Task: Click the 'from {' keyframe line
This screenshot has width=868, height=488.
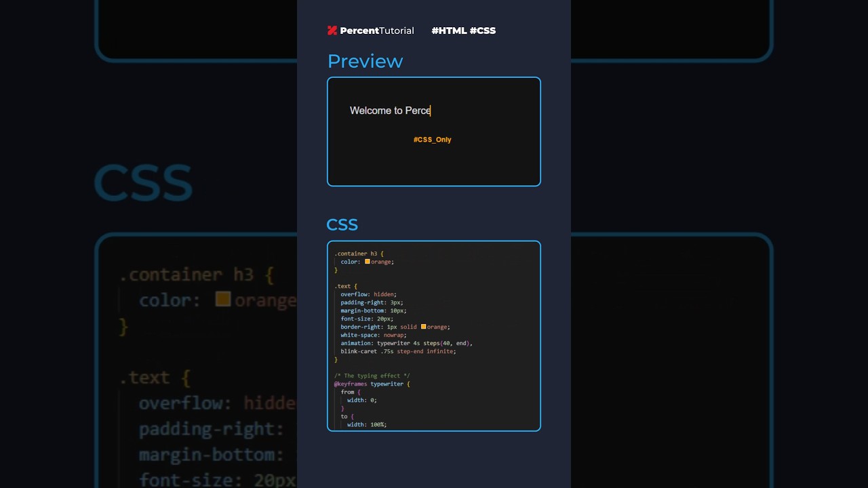Action: 351,392
